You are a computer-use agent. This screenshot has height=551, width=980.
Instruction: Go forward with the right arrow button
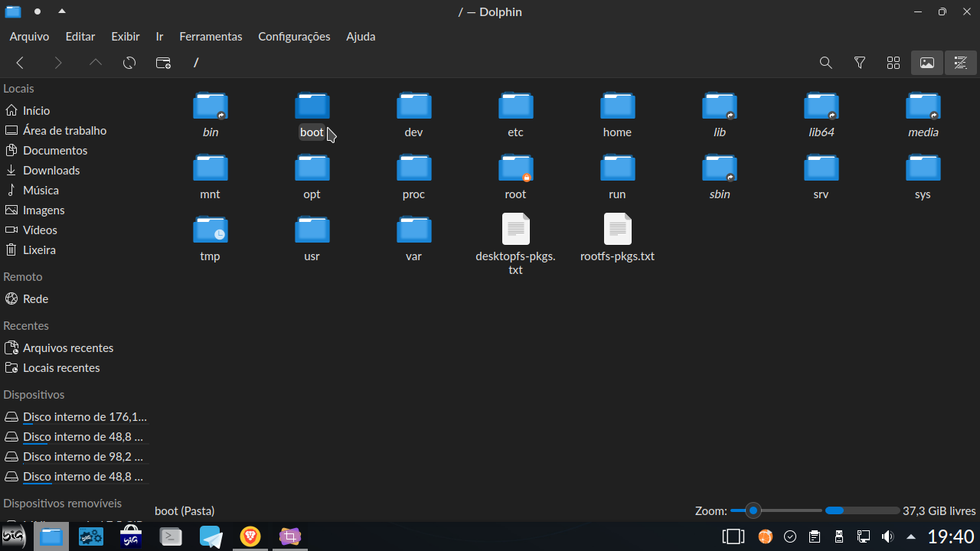(x=58, y=63)
